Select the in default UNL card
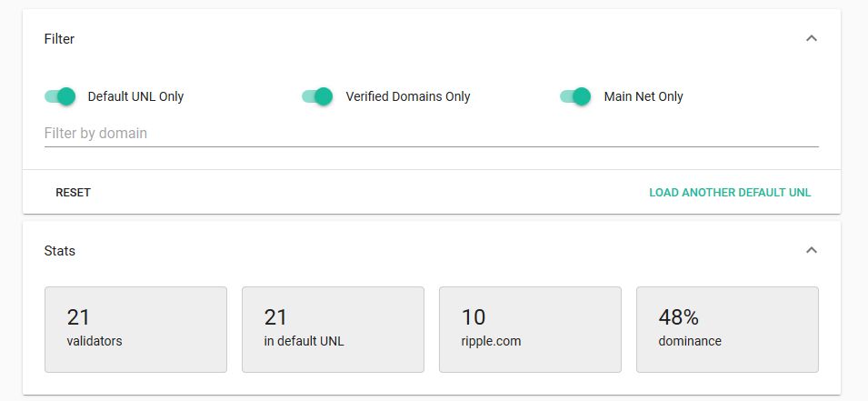The height and width of the screenshot is (401, 868). pyautogui.click(x=333, y=329)
